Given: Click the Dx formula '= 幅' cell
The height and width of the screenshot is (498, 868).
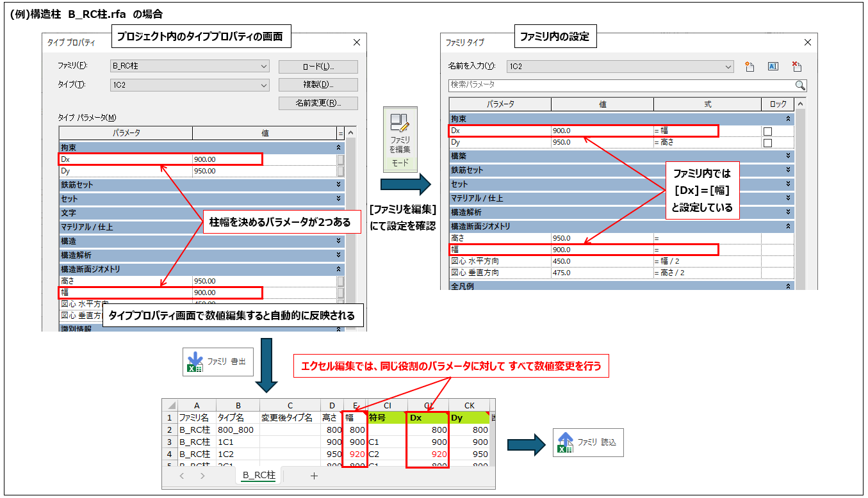Looking at the screenshot, I should click(x=707, y=131).
